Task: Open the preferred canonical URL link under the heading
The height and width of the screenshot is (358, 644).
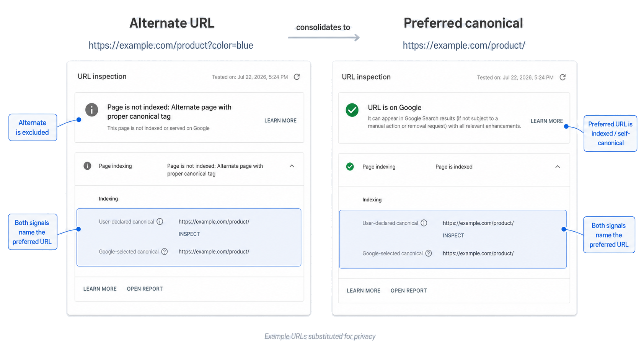Action: click(464, 46)
